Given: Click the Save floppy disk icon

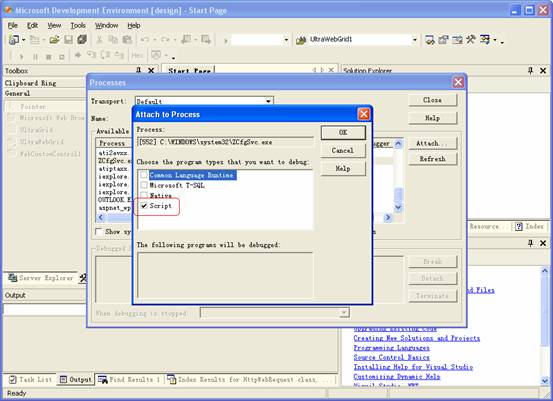Looking at the screenshot, I should point(68,40).
